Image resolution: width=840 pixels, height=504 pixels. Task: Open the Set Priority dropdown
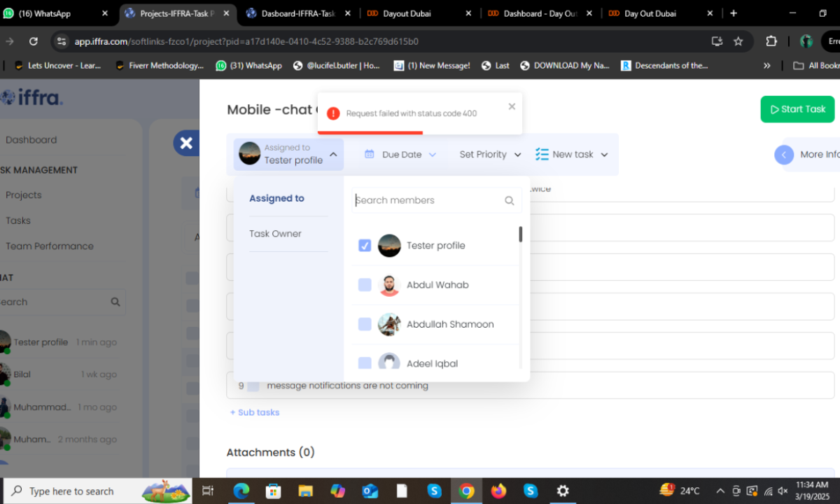click(x=490, y=155)
